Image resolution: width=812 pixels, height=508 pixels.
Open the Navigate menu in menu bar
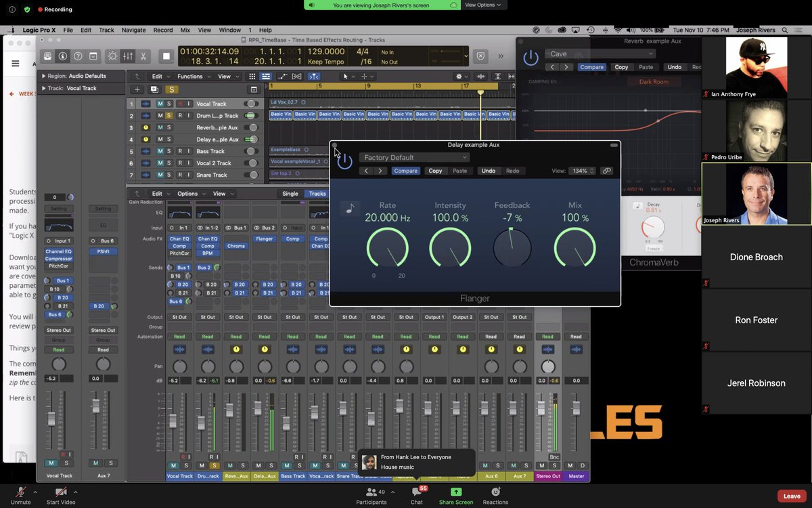click(133, 30)
